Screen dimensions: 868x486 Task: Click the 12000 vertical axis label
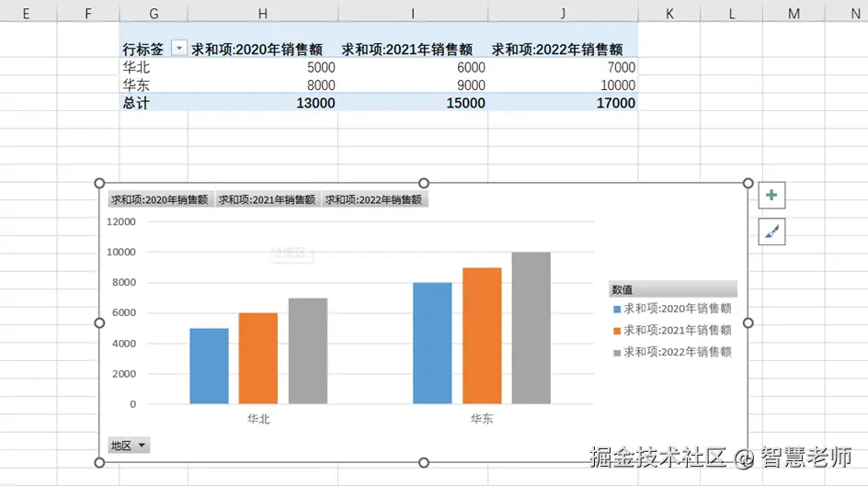point(121,221)
